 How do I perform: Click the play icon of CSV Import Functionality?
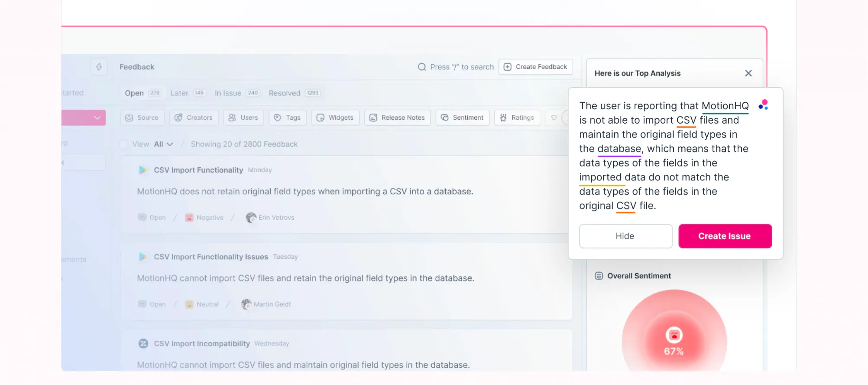pyautogui.click(x=143, y=170)
